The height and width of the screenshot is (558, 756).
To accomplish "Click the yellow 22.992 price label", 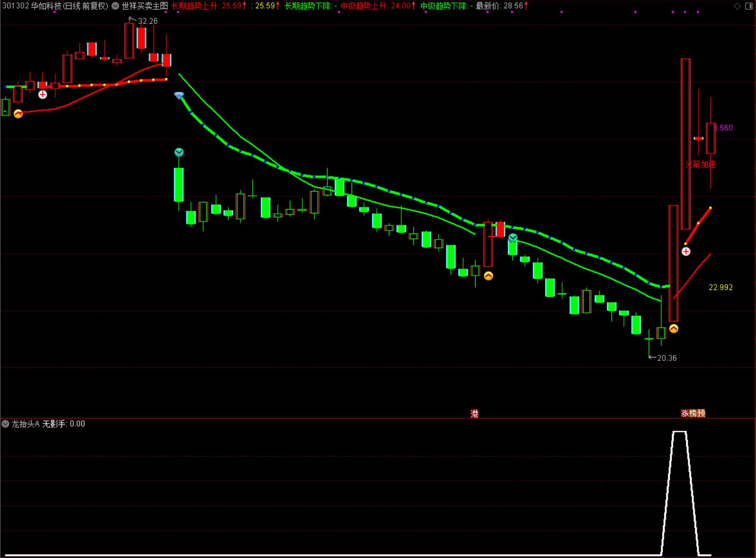I will coord(721,287).
